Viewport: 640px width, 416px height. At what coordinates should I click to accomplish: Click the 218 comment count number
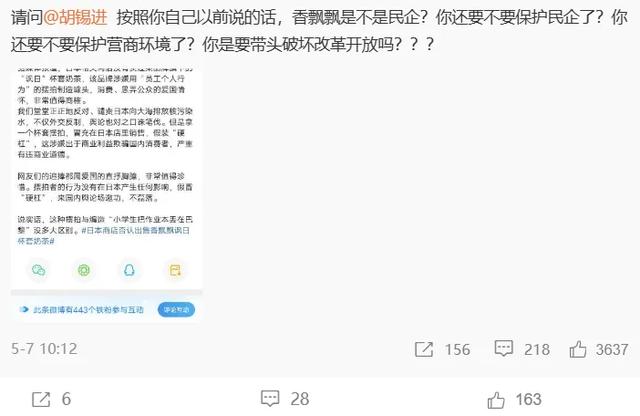coord(537,349)
